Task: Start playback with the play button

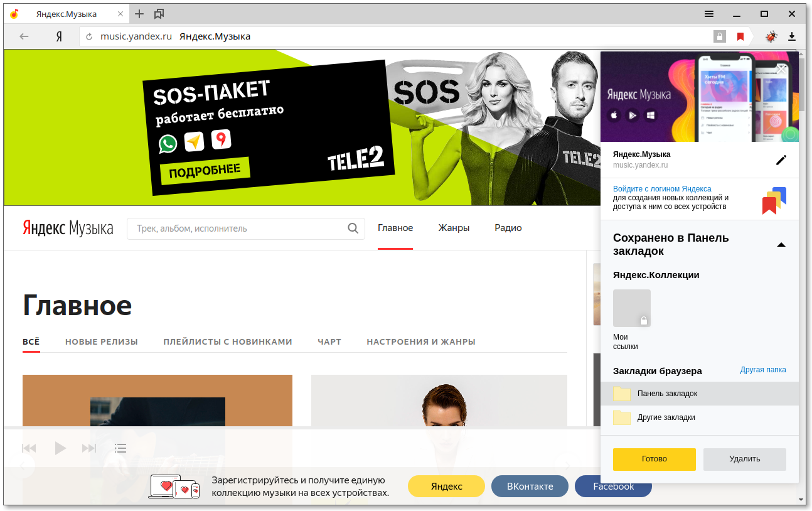Action: pos(60,448)
